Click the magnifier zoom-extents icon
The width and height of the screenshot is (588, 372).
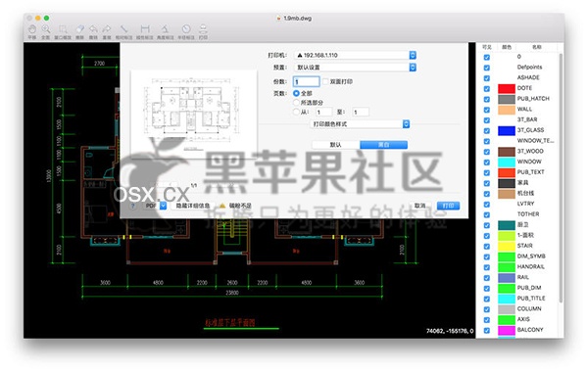pyautogui.click(x=46, y=29)
